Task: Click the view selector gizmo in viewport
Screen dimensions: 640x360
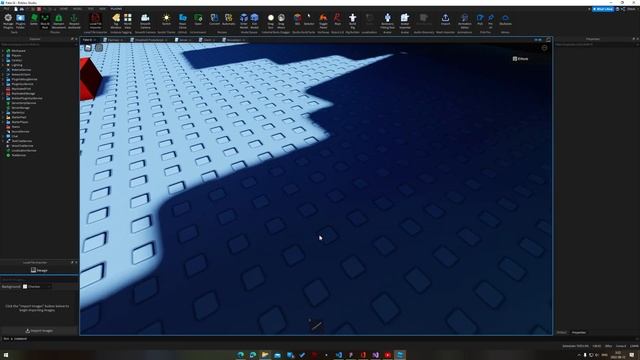Action: point(544,48)
